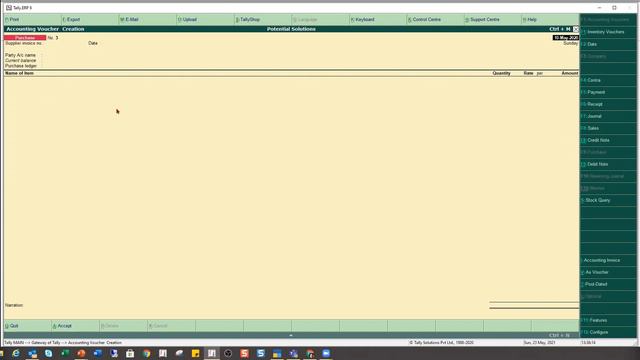Screen dimensions: 640x360
Task: Open the Keyboard menu option
Action: pos(362,20)
